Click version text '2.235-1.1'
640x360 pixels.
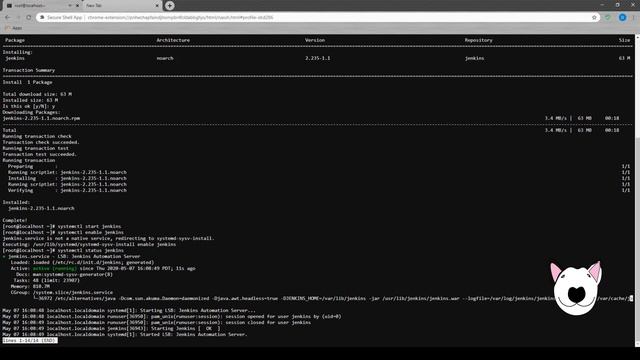click(318, 58)
